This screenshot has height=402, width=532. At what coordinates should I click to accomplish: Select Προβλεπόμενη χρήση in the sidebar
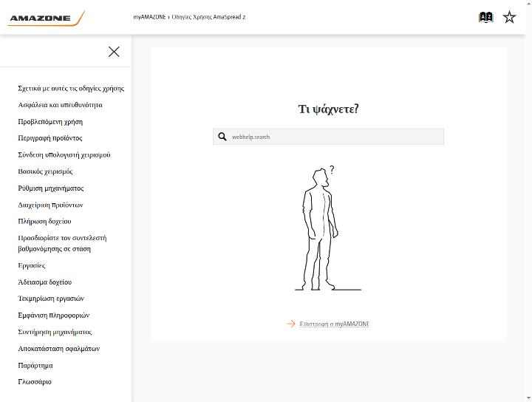(x=50, y=121)
